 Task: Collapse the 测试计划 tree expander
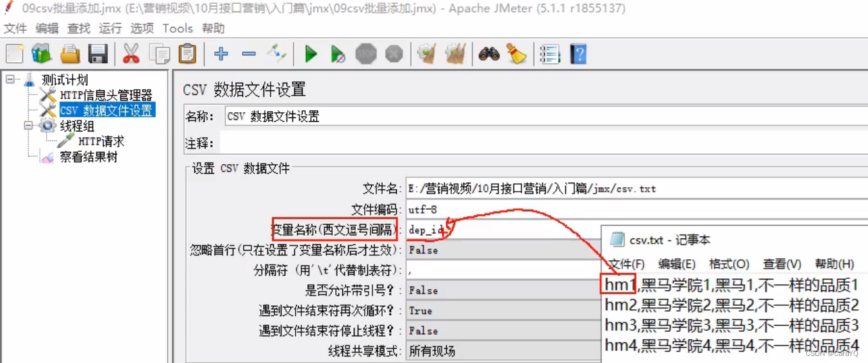[x=10, y=79]
